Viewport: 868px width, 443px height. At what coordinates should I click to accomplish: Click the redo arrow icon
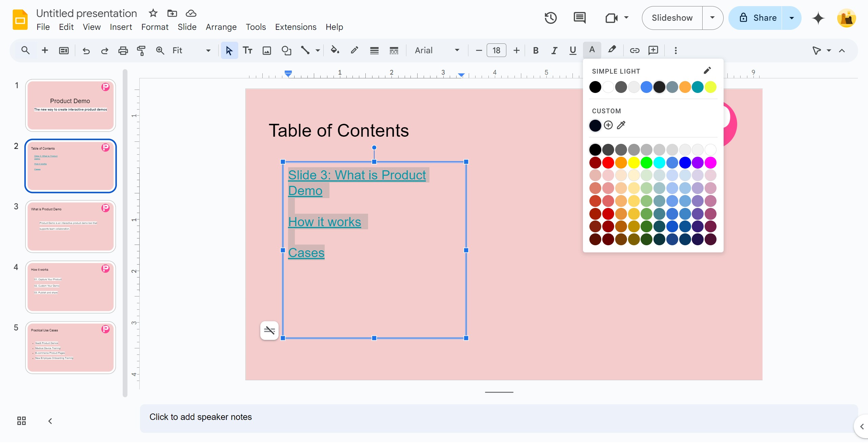click(x=104, y=51)
